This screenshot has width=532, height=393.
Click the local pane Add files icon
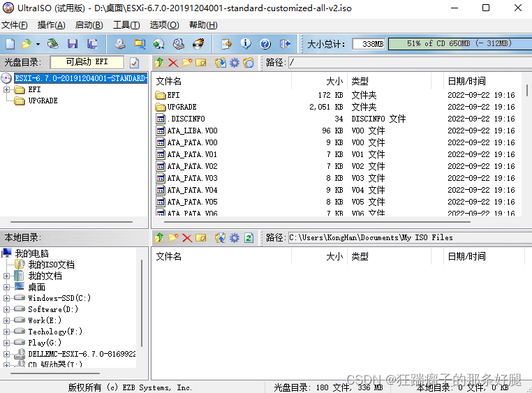pos(220,238)
